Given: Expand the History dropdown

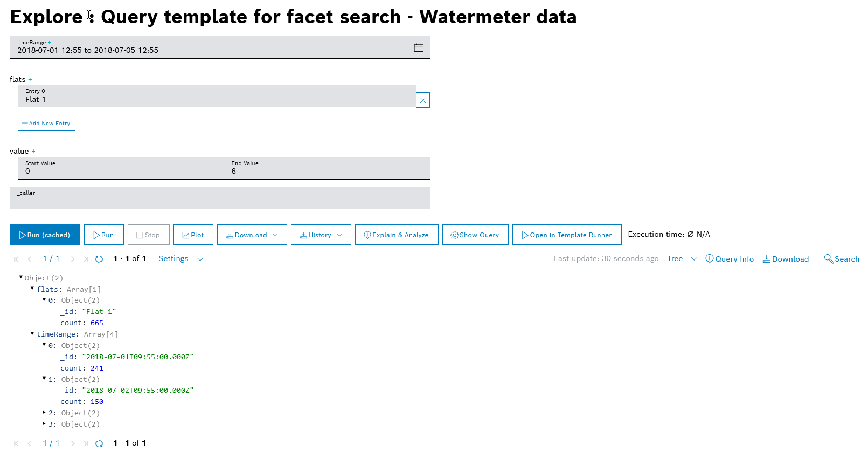Looking at the screenshot, I should click(x=321, y=235).
